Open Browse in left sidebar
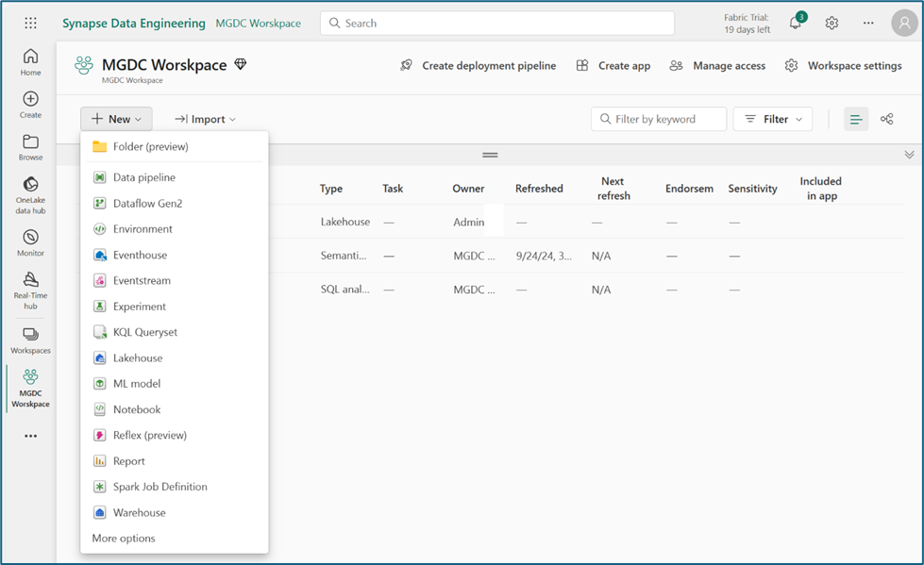 (30, 147)
